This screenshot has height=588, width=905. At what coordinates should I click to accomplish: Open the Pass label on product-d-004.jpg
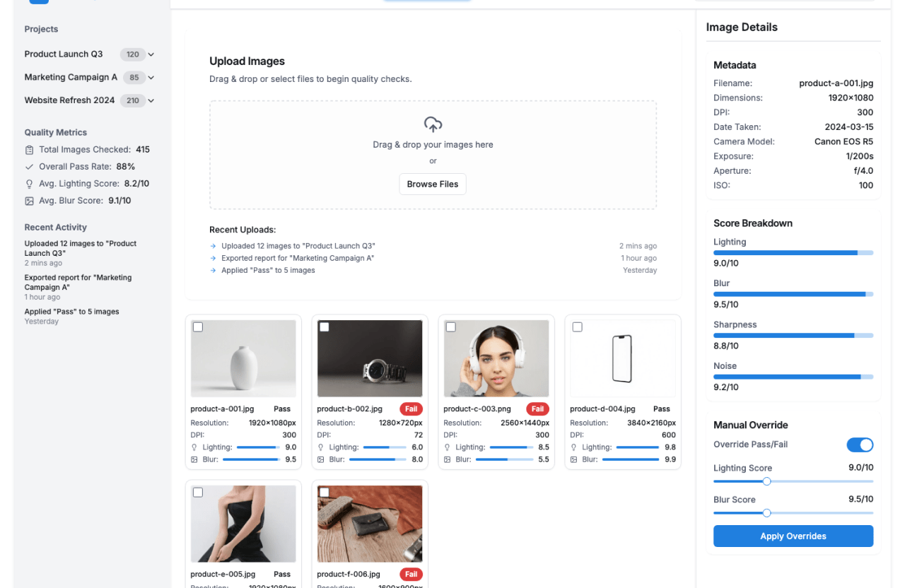[x=661, y=408]
